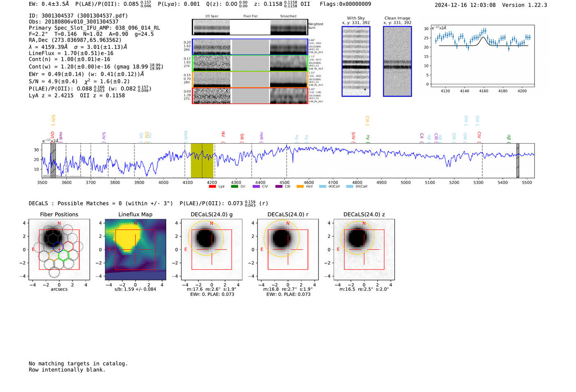Click the blue fiber circle in Fiber Positions

[58, 248]
